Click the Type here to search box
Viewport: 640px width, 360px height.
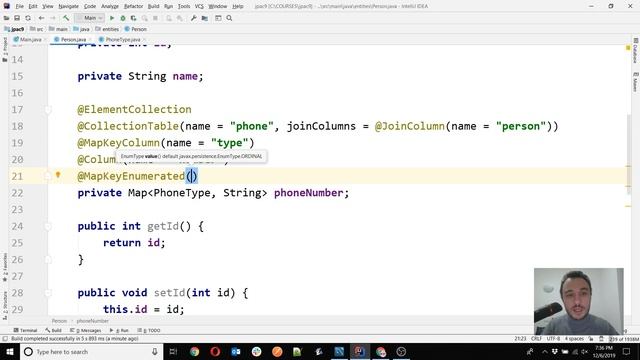(x=91, y=351)
